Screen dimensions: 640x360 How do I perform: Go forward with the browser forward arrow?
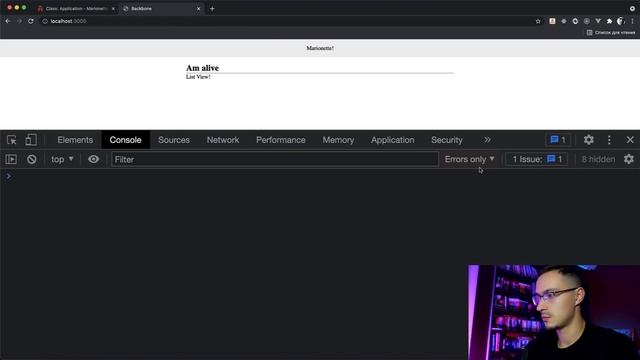[x=19, y=21]
